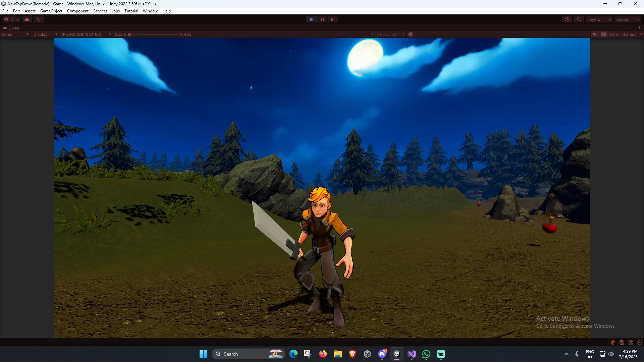The image size is (644, 362).
Task: Toggle Mute Audio in Game view
Action: point(595,35)
